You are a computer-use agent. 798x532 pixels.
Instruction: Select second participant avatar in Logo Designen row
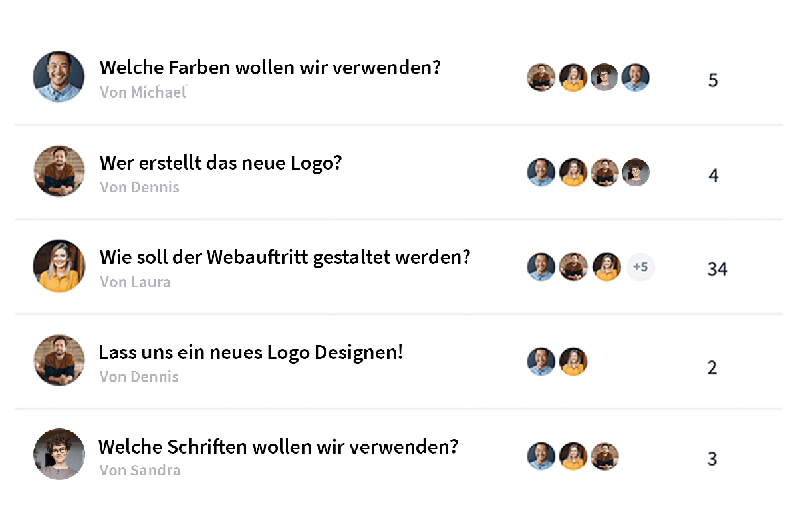click(573, 362)
